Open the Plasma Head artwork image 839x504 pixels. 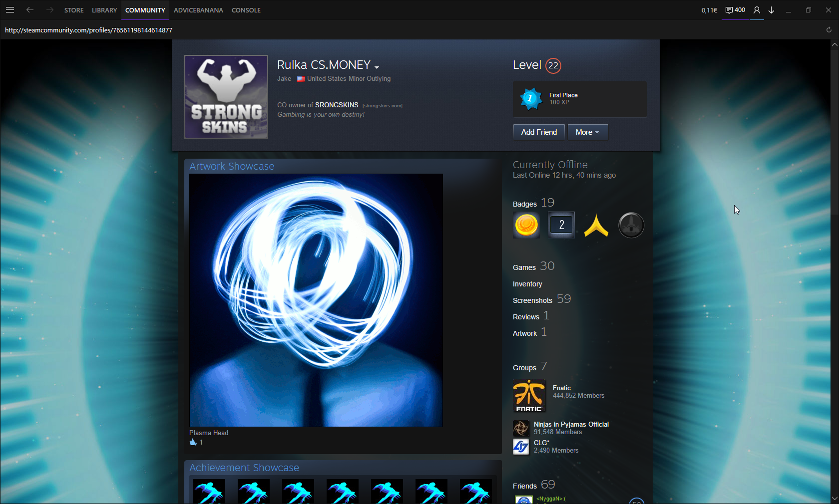click(316, 300)
